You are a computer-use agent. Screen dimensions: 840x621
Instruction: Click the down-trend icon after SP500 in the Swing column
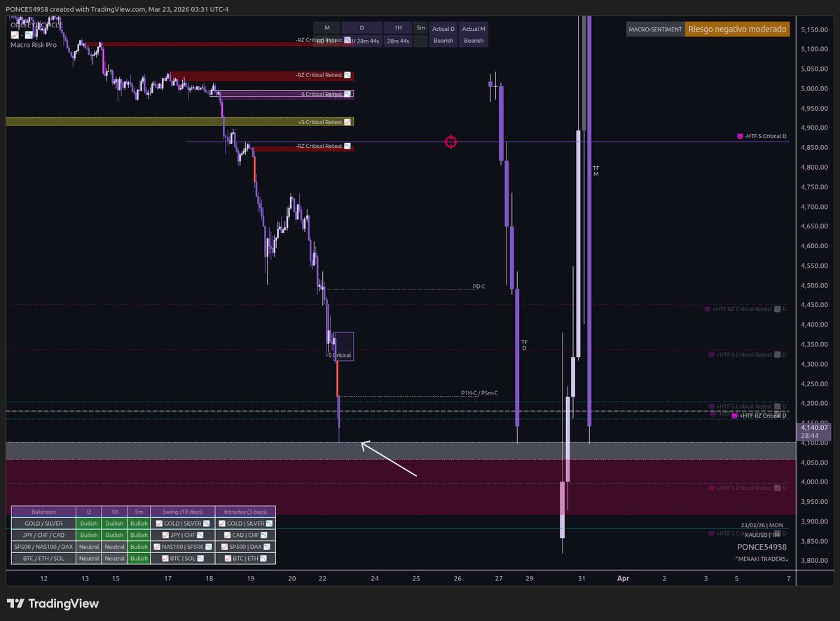(208, 547)
